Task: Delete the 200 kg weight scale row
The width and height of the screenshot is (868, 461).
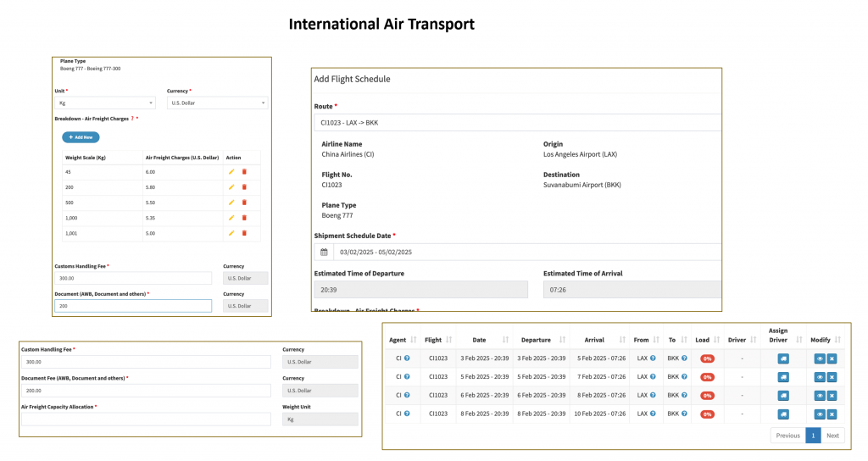Action: click(244, 187)
